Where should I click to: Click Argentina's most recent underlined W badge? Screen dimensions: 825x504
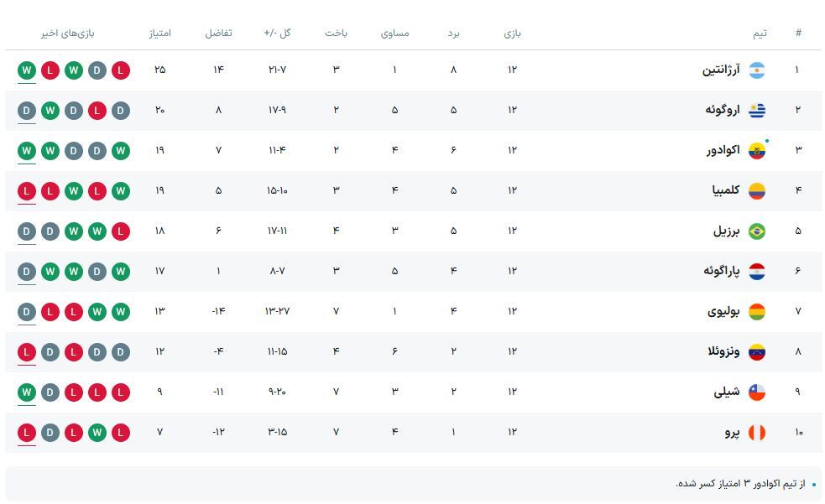(x=27, y=70)
